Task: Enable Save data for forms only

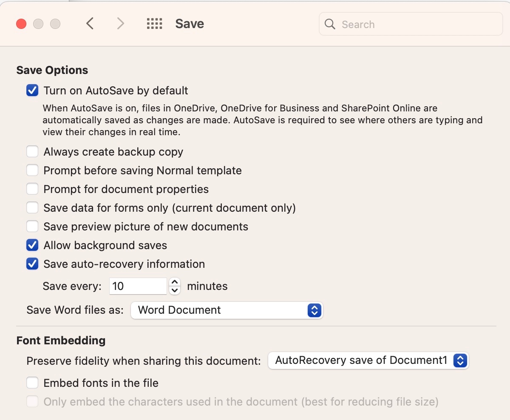Action: point(32,208)
